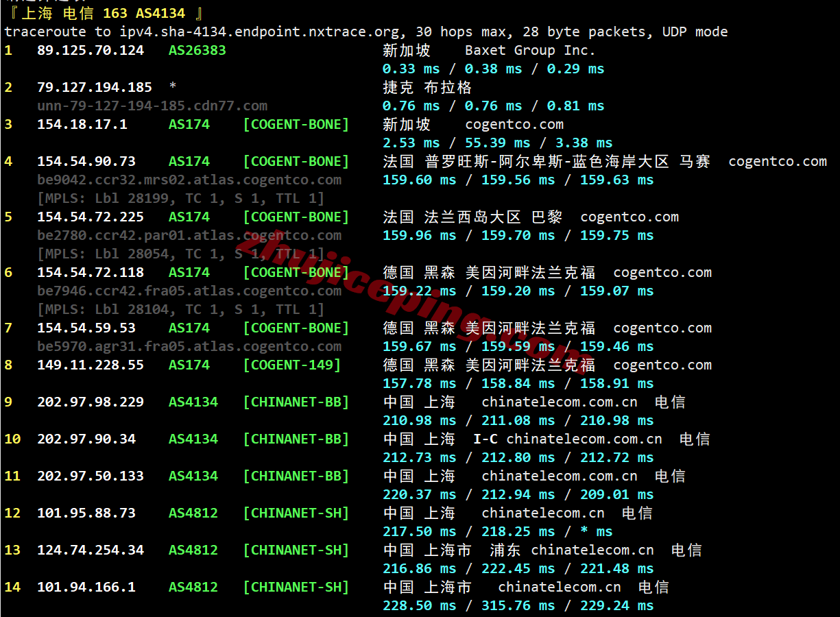Viewport: 840px width, 617px height.
Task: Select Baxet Group Inc. text
Action: point(530,50)
